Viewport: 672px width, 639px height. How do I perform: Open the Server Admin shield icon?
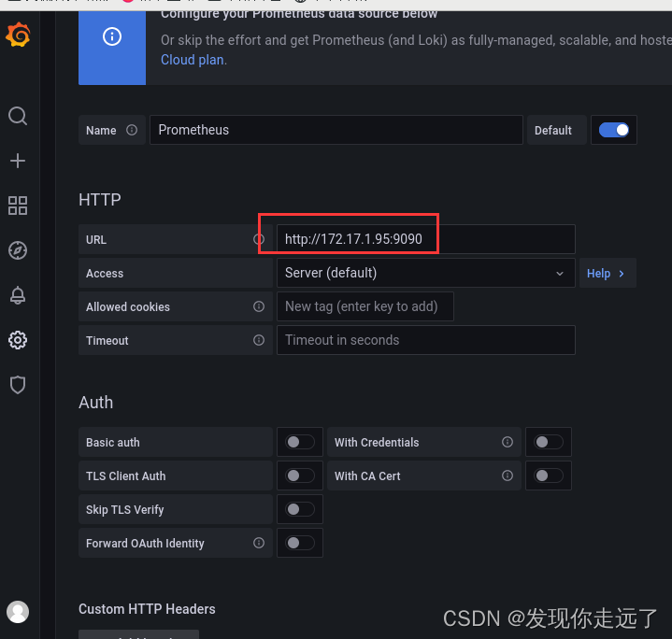[18, 385]
